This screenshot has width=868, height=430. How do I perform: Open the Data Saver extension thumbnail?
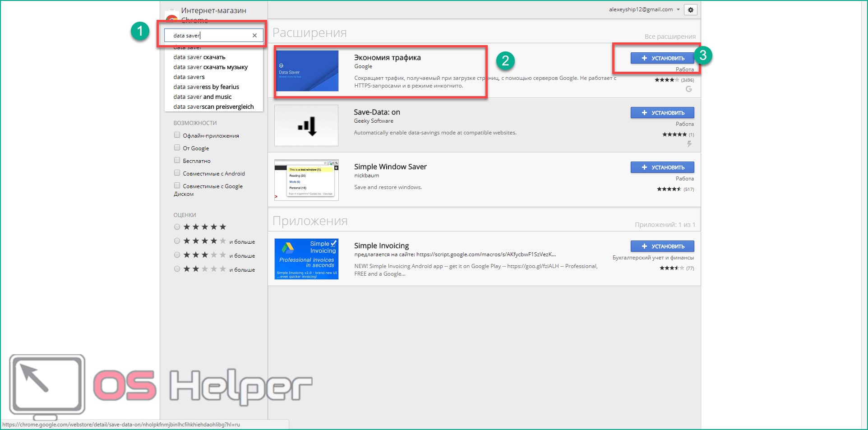(306, 71)
